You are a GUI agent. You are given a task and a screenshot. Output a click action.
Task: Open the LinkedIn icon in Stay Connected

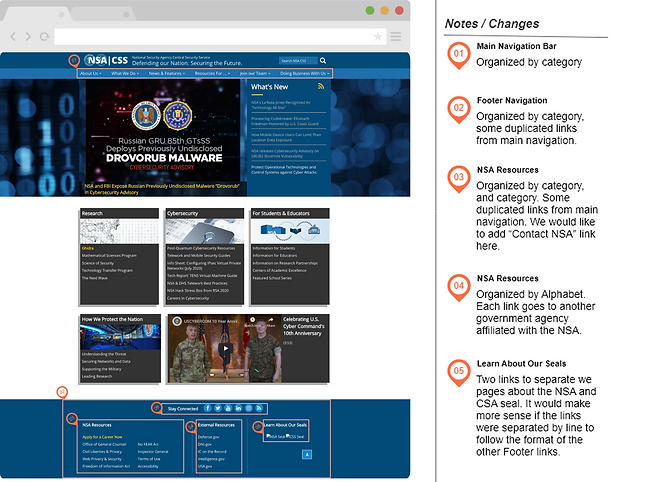(239, 408)
